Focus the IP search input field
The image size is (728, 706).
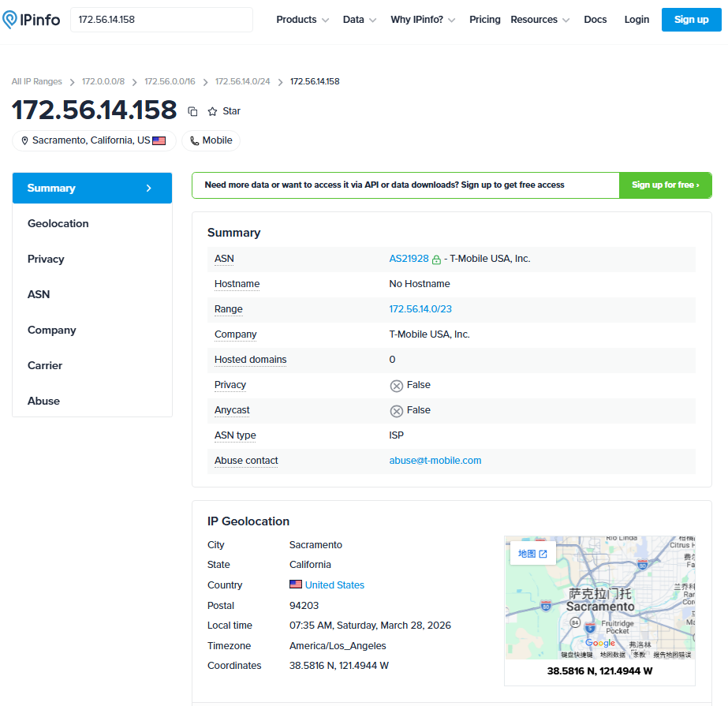[x=162, y=20]
